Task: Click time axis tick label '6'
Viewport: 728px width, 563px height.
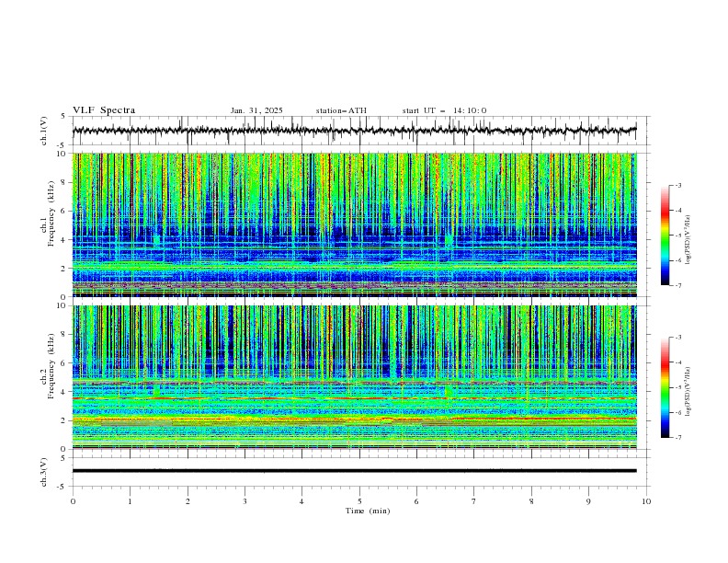Action: point(416,501)
